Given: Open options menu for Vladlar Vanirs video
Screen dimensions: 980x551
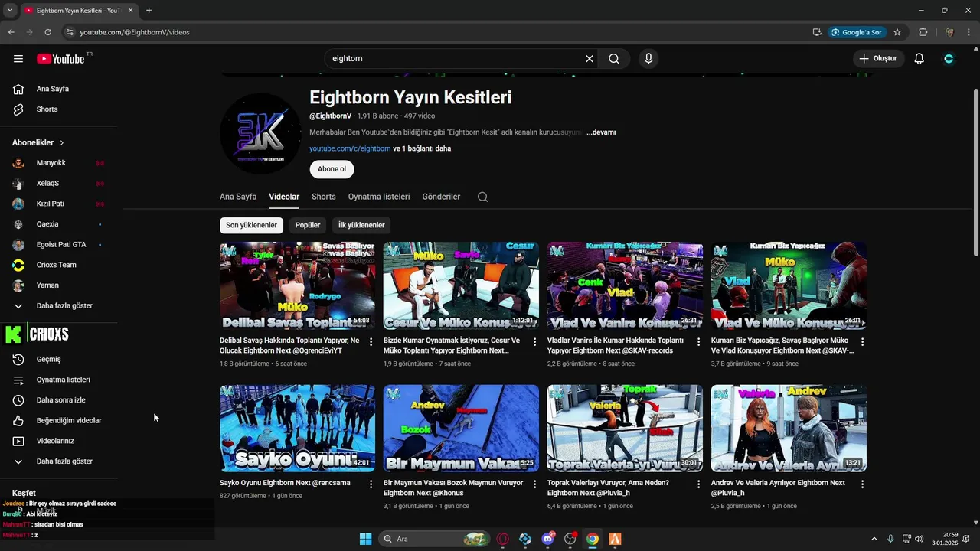Looking at the screenshot, I should [698, 342].
